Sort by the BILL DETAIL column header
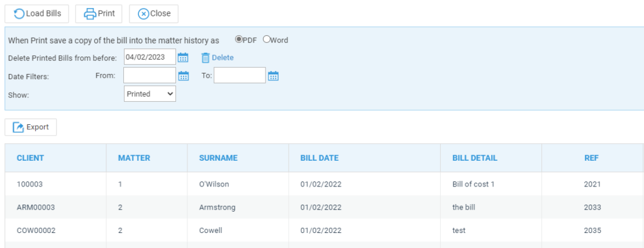This screenshot has width=644, height=248. coord(475,158)
